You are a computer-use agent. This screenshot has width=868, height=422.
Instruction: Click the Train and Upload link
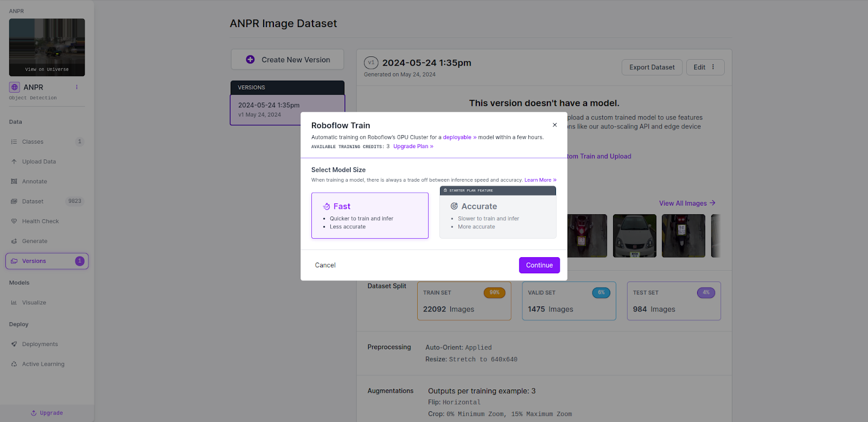[x=599, y=156]
